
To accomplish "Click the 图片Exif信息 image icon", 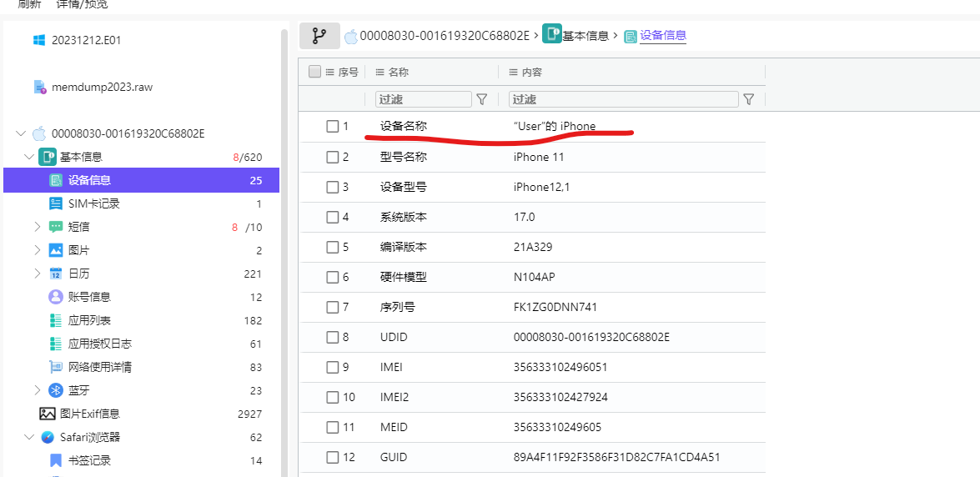I will pos(47,414).
